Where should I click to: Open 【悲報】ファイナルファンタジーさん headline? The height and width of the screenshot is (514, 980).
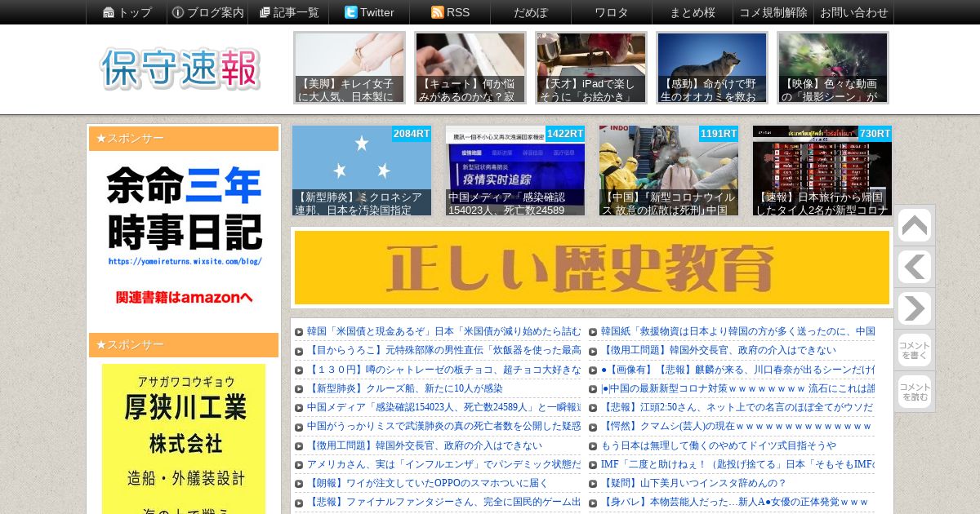(x=443, y=502)
